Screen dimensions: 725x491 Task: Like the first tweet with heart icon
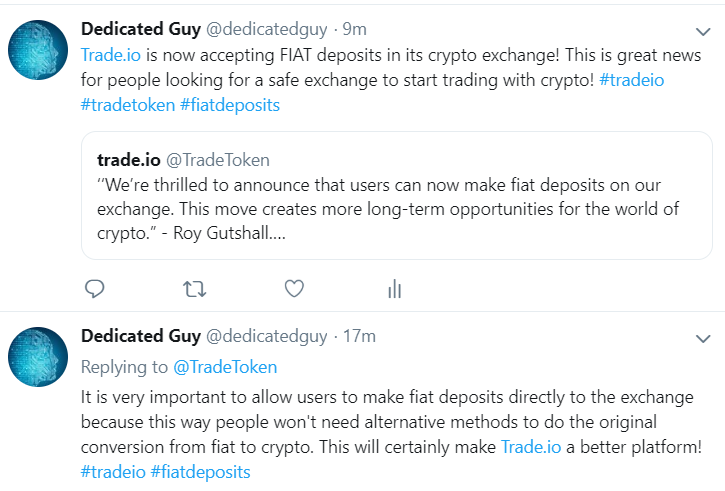click(x=294, y=289)
